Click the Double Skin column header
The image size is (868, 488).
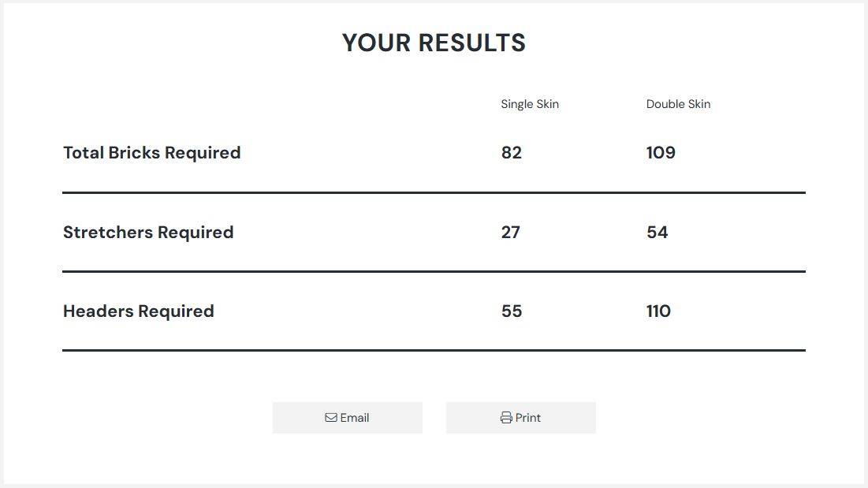click(678, 103)
